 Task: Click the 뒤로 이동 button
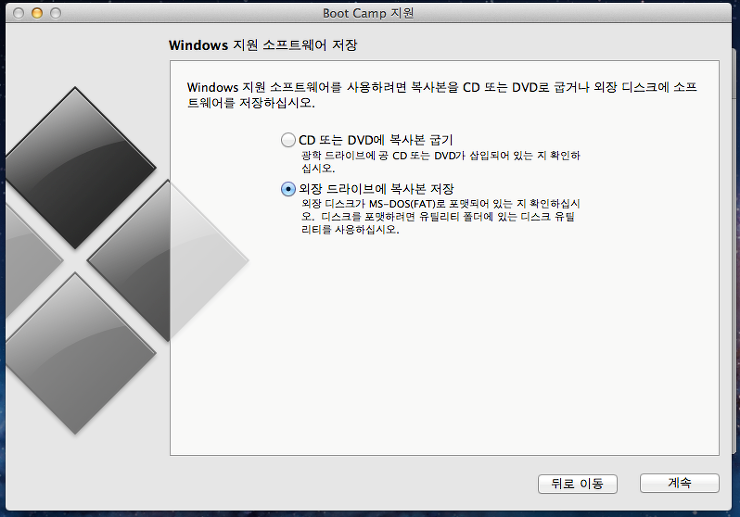578,483
